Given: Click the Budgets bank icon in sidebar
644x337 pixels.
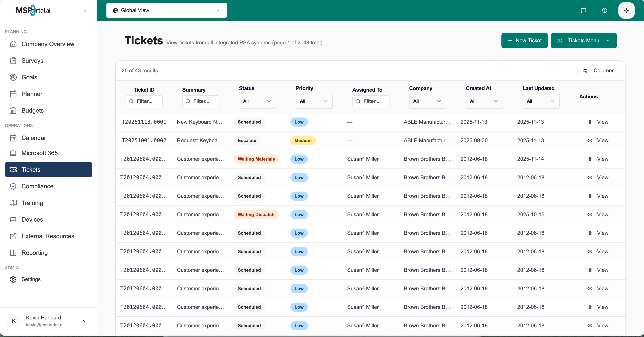Looking at the screenshot, I should point(13,111).
